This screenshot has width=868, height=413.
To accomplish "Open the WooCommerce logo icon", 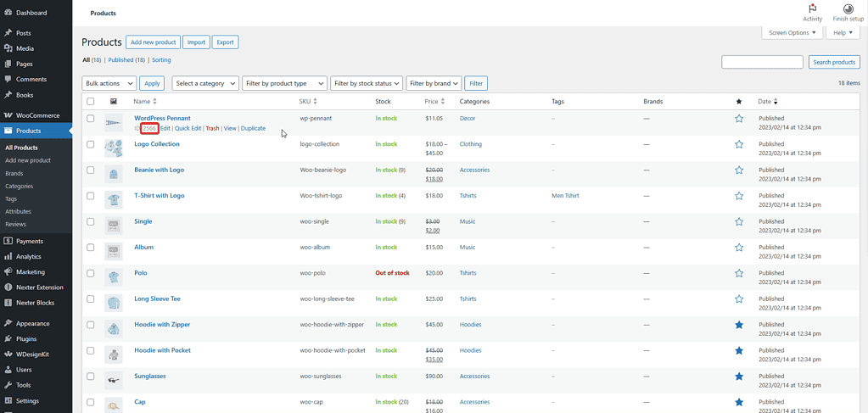I will pyautogui.click(x=8, y=115).
